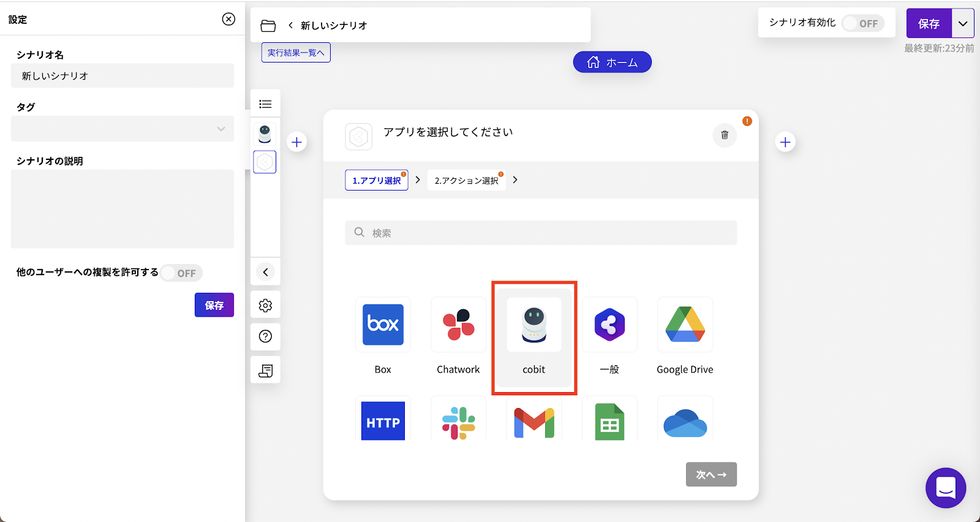Pick the Google Drive app icon
The width and height of the screenshot is (980, 522).
[685, 325]
